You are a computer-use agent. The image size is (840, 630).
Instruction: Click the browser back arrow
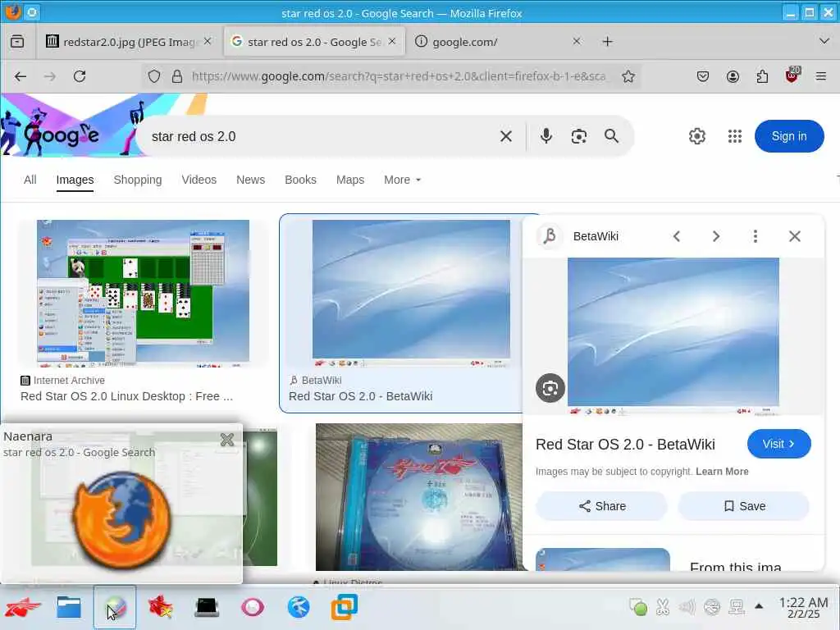point(21,76)
